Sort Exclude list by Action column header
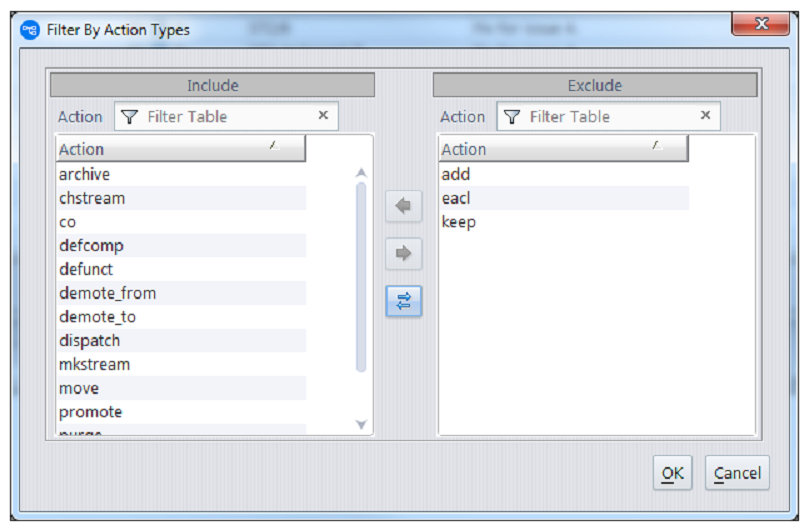The height and width of the screenshot is (531, 809). click(563, 149)
